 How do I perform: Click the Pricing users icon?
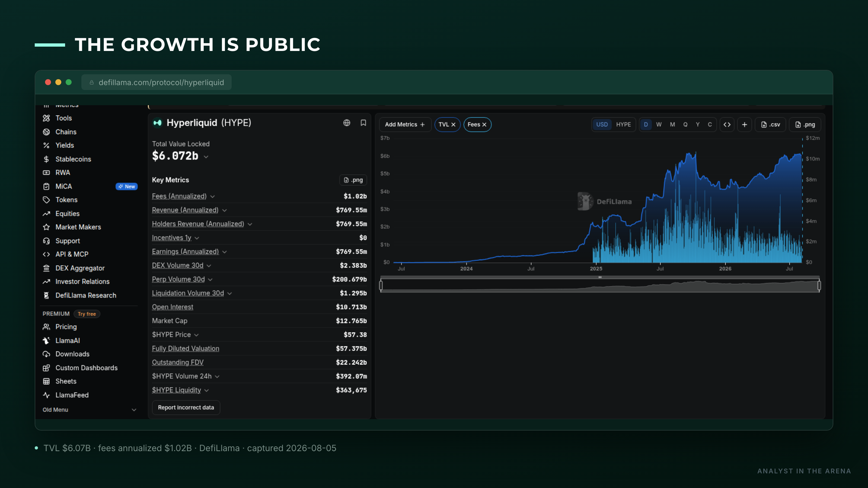click(46, 327)
